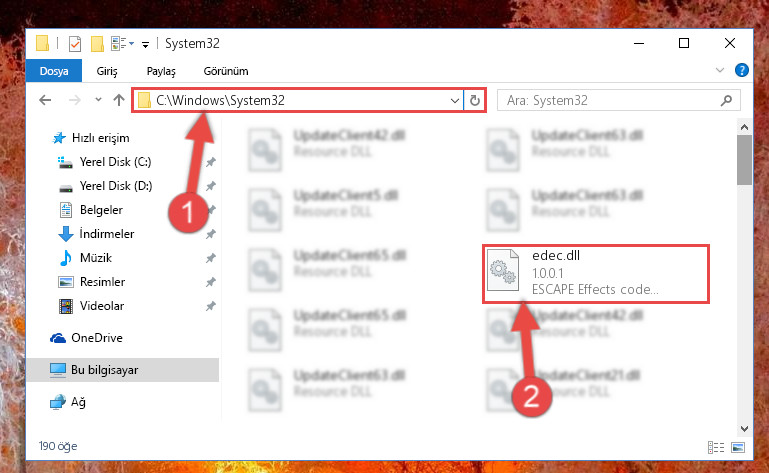Click the vertical scrollbar thumb
Screen dimensions: 769x473
pos(744,160)
